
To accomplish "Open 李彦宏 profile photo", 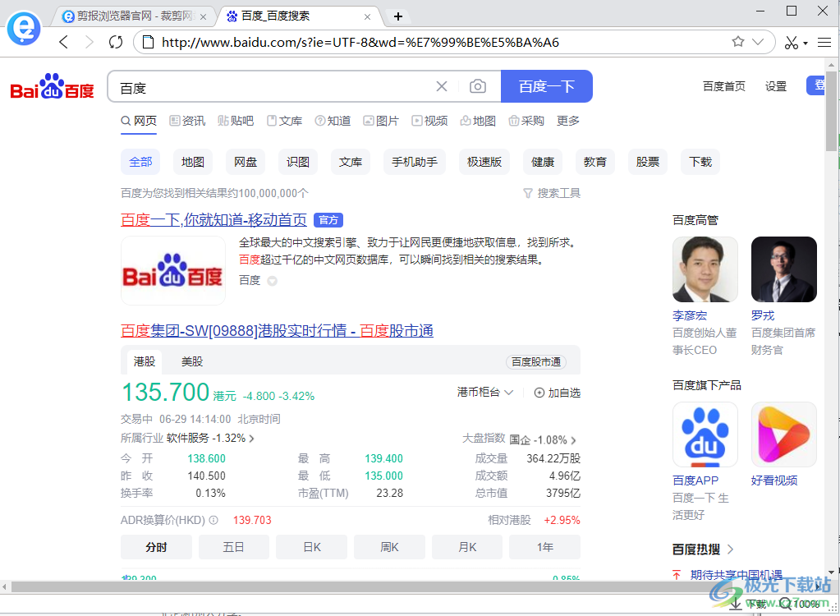I will coord(705,269).
